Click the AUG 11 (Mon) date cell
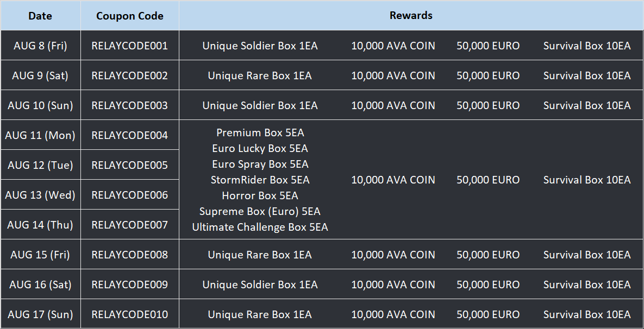This screenshot has width=644, height=329. [40, 135]
